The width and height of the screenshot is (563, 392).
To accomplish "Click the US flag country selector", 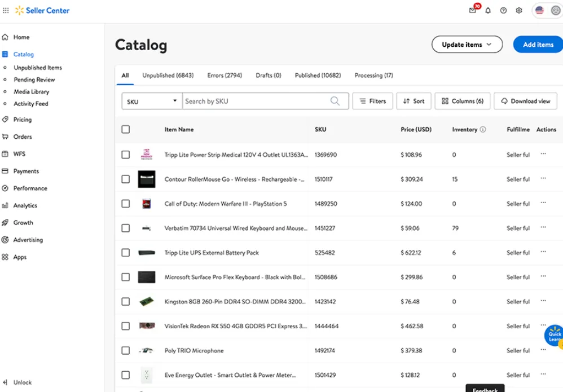I will pyautogui.click(x=539, y=10).
